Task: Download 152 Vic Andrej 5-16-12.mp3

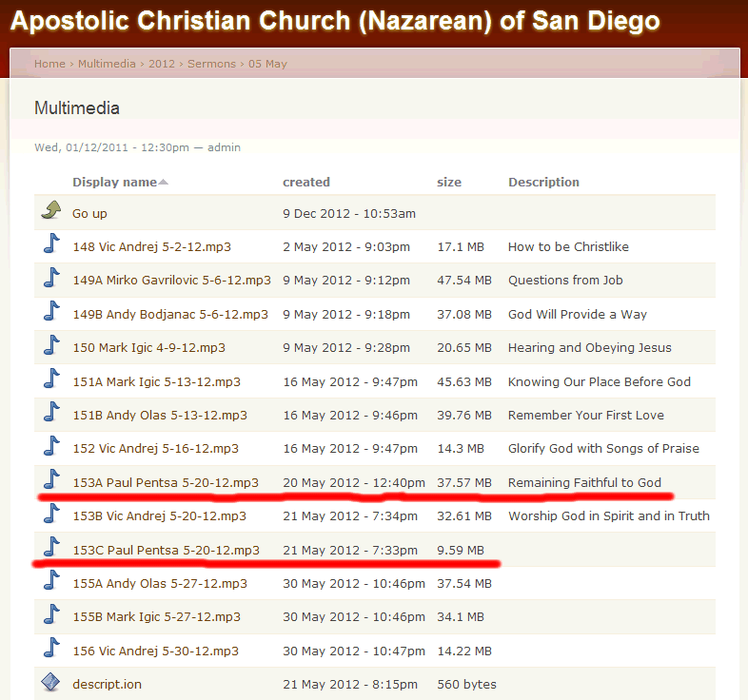Action: (155, 448)
